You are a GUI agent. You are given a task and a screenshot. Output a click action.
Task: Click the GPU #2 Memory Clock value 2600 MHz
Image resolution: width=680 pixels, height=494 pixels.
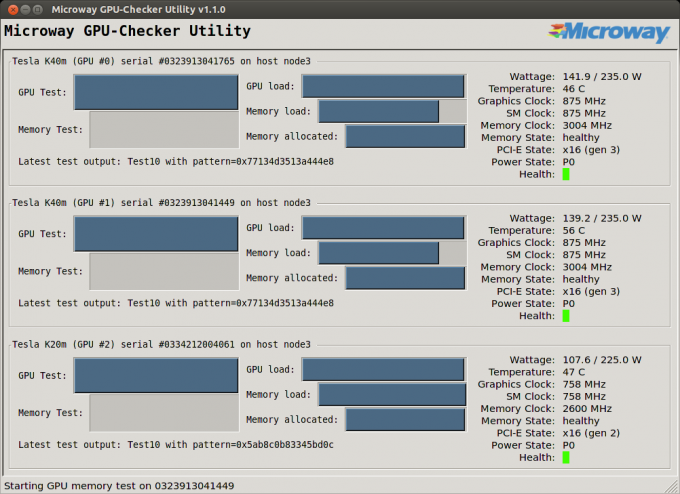[587, 409]
